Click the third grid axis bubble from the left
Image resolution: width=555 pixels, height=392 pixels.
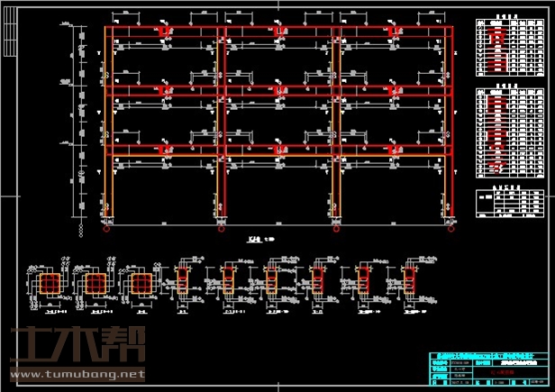click(x=335, y=229)
